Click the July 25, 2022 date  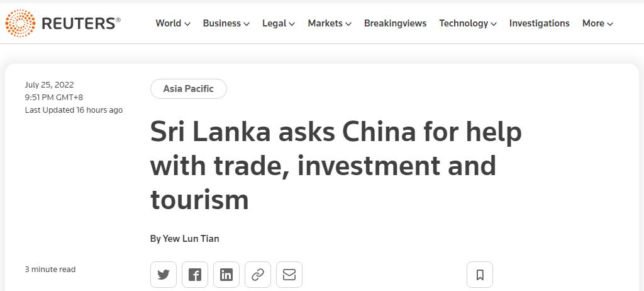tap(49, 85)
